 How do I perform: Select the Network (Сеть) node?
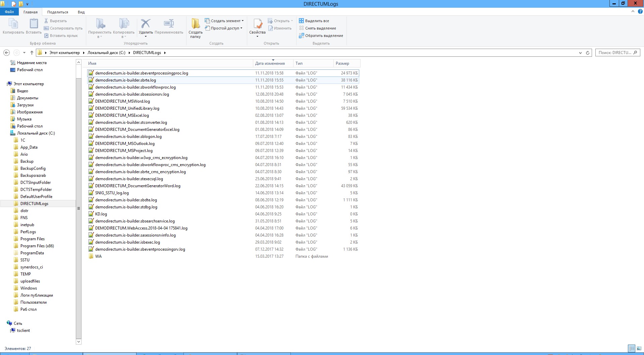pyautogui.click(x=18, y=323)
